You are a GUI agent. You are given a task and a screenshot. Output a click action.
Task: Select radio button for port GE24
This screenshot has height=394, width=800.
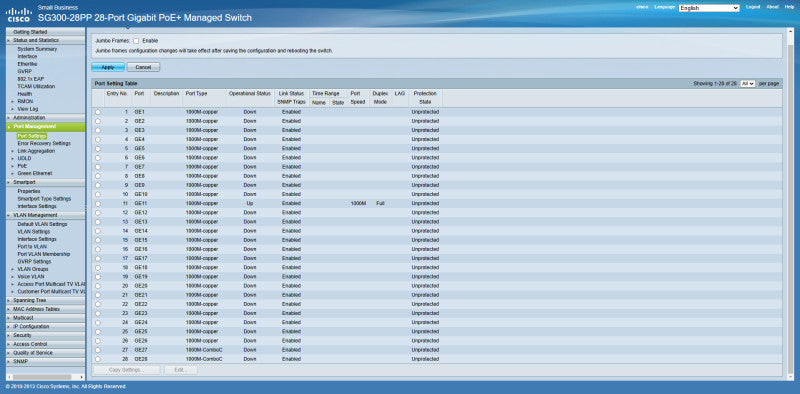coord(97,323)
